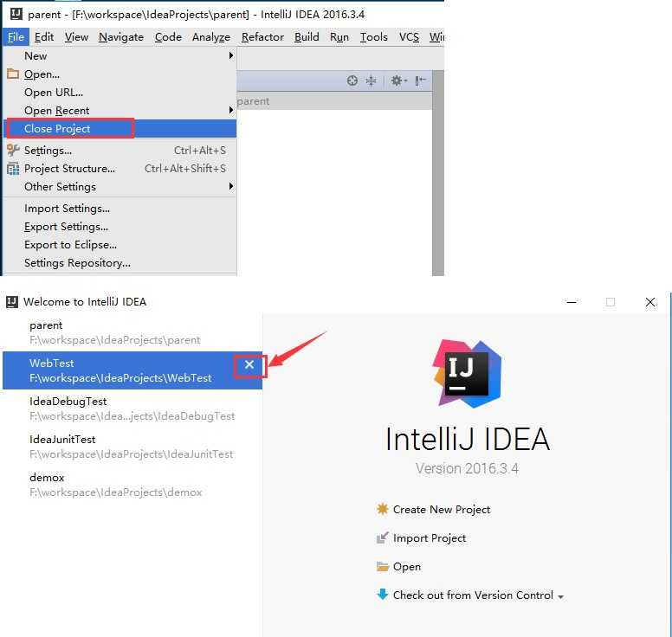Minimize the Welcome to IntelliJ IDEA window
The height and width of the screenshot is (637, 672).
tap(572, 302)
